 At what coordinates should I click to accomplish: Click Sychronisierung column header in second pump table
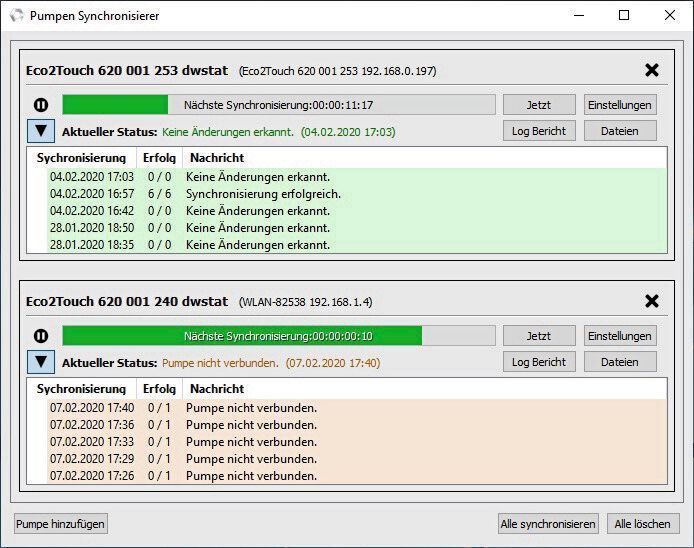(x=81, y=389)
